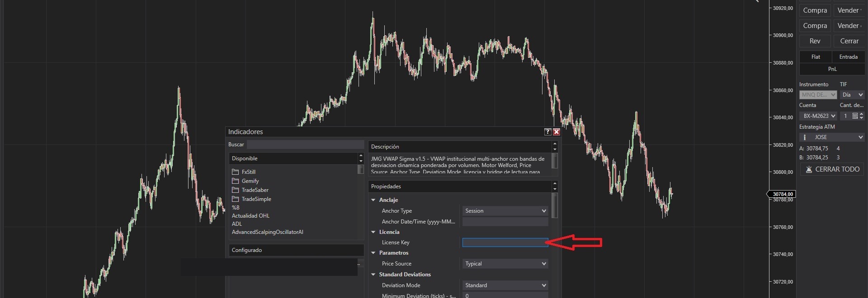Open the Instrumento dropdown
Viewport: 868px width, 298px height.
pyautogui.click(x=818, y=95)
